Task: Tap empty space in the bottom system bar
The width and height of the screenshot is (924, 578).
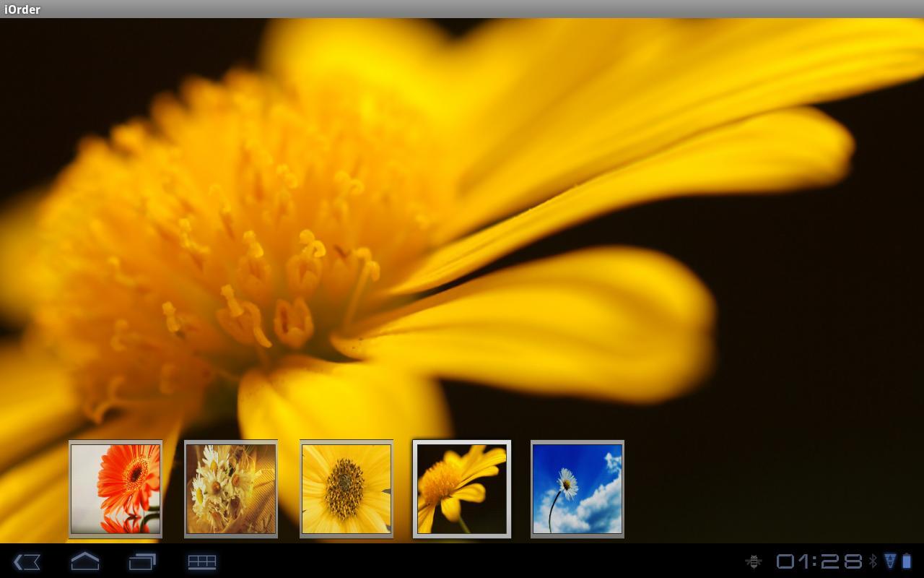Action: click(469, 561)
